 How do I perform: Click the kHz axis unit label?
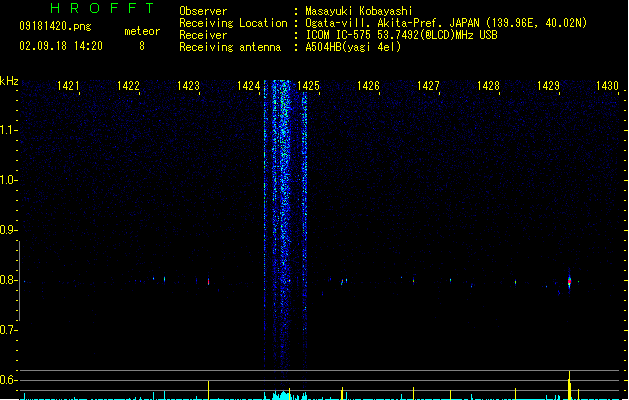[9, 81]
